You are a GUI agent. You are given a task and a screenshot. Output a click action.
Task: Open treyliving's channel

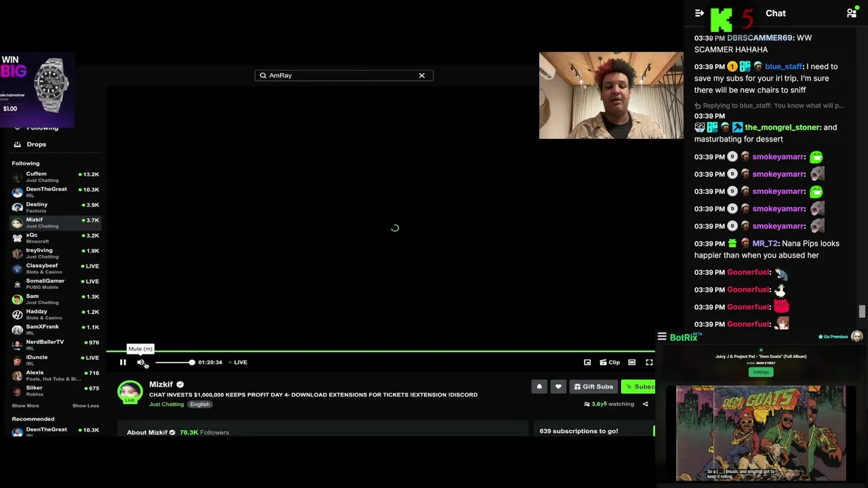[x=56, y=253]
